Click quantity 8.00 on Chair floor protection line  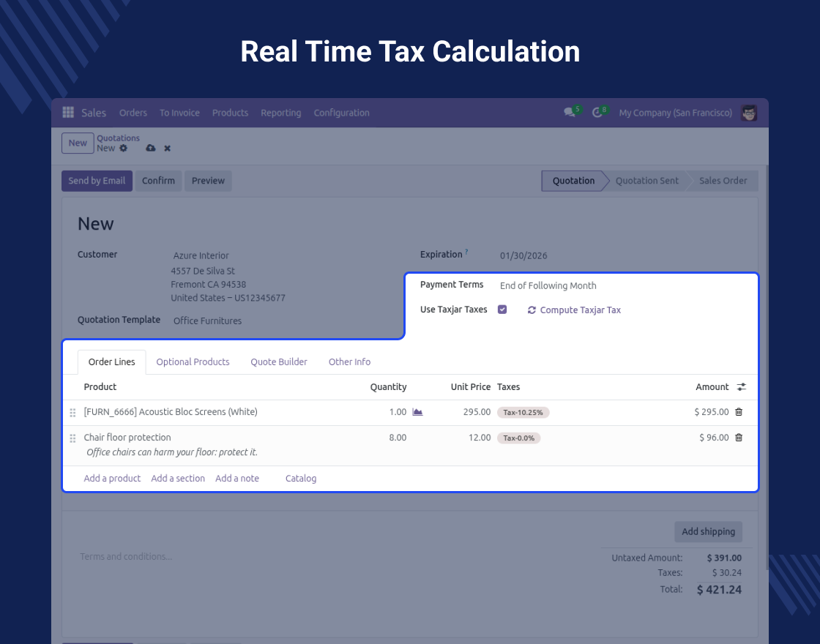[x=398, y=438]
